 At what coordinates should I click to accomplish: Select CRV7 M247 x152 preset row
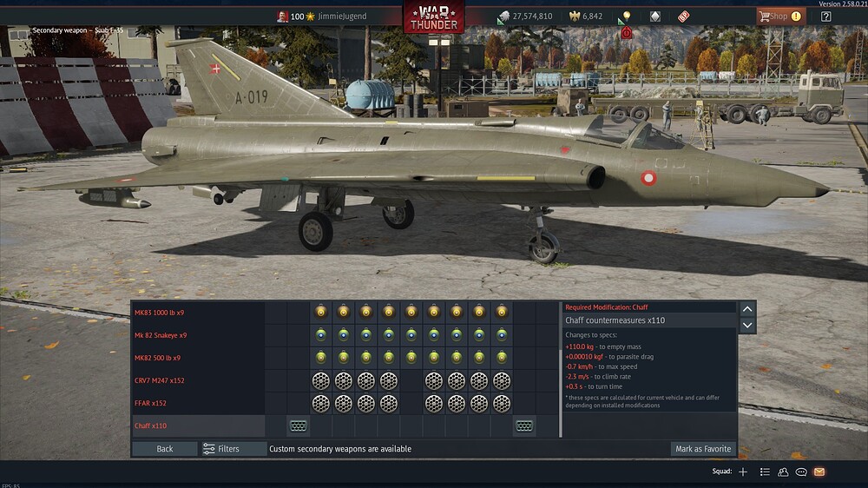[x=345, y=380]
